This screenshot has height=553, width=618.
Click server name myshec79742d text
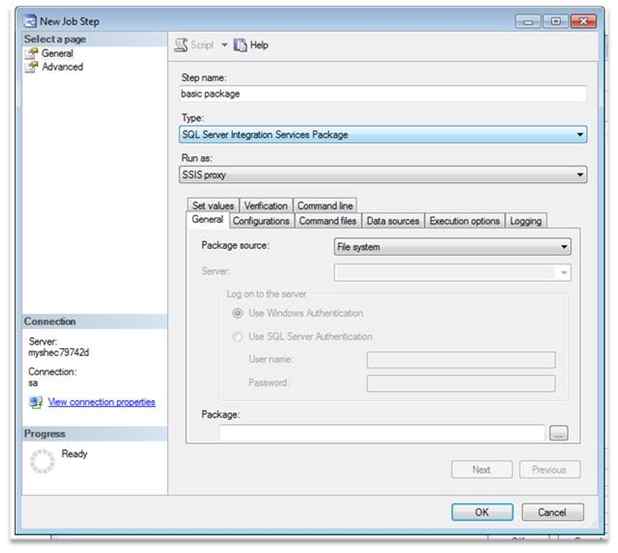click(58, 352)
